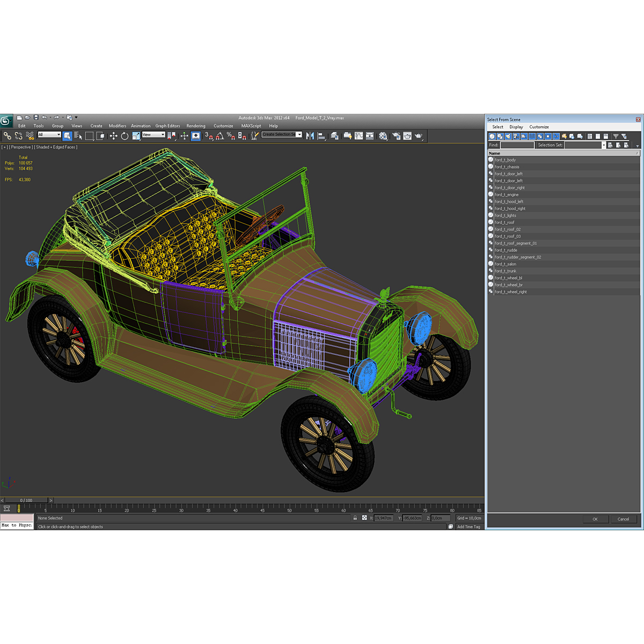Open the Rendering menu

click(196, 126)
